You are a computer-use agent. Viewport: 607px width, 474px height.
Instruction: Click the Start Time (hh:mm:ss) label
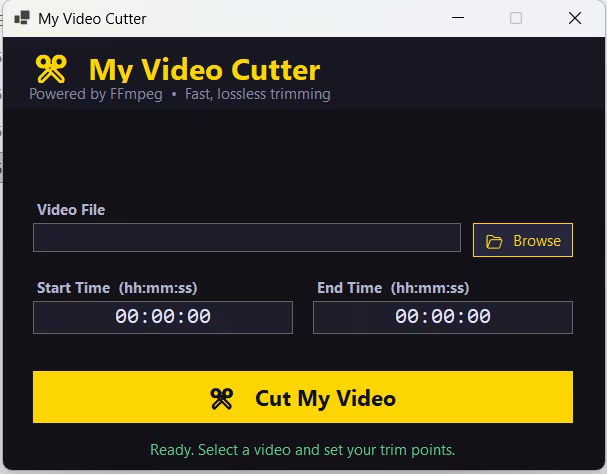(x=117, y=288)
